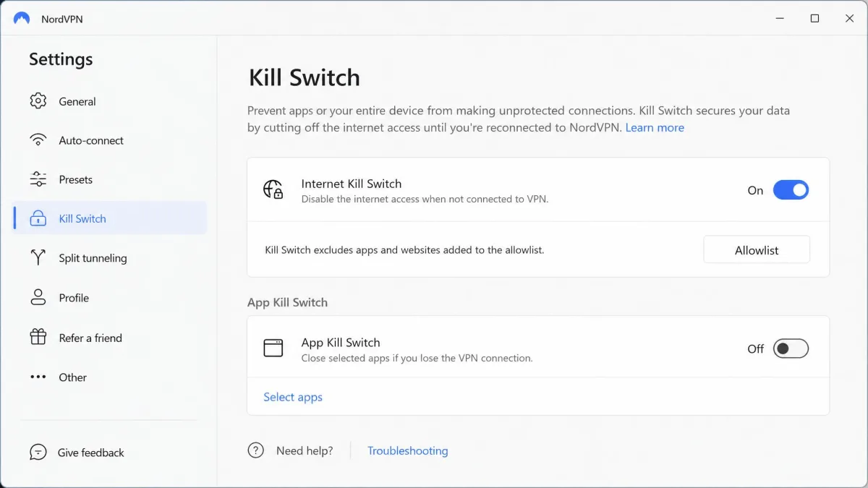Click the Need help question mark icon

pyautogui.click(x=256, y=450)
